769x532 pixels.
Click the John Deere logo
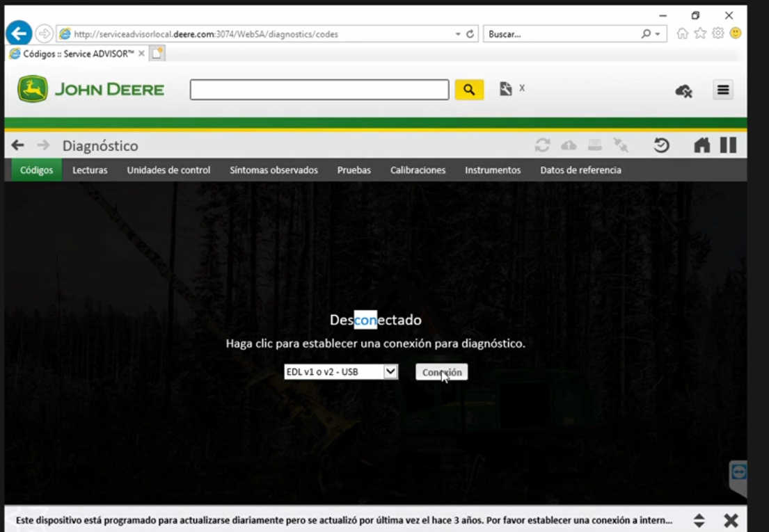(89, 88)
